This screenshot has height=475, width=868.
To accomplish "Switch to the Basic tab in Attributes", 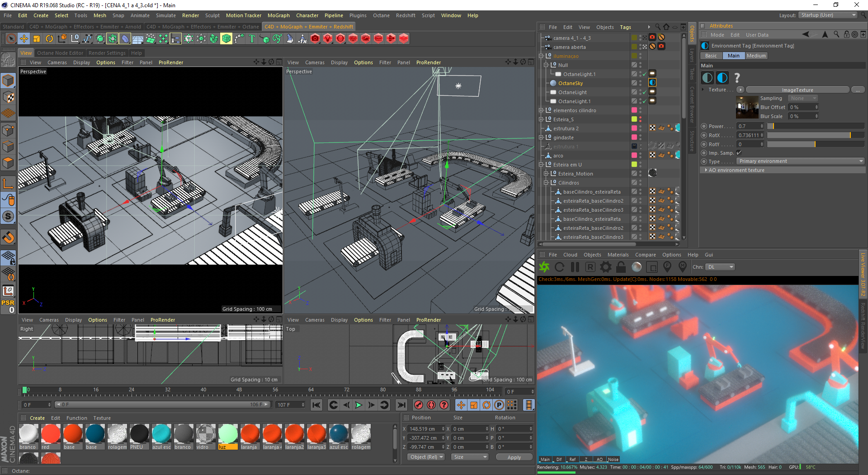I will (711, 56).
